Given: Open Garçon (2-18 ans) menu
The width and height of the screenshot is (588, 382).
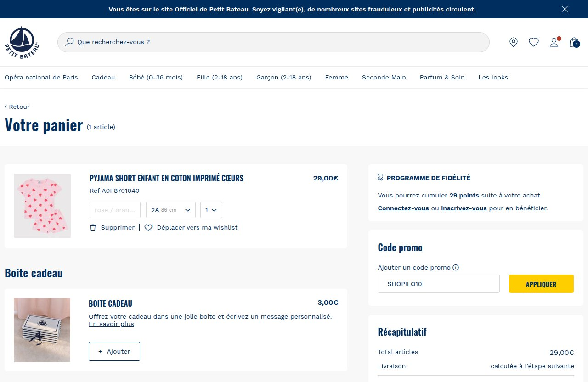Looking at the screenshot, I should click(284, 77).
